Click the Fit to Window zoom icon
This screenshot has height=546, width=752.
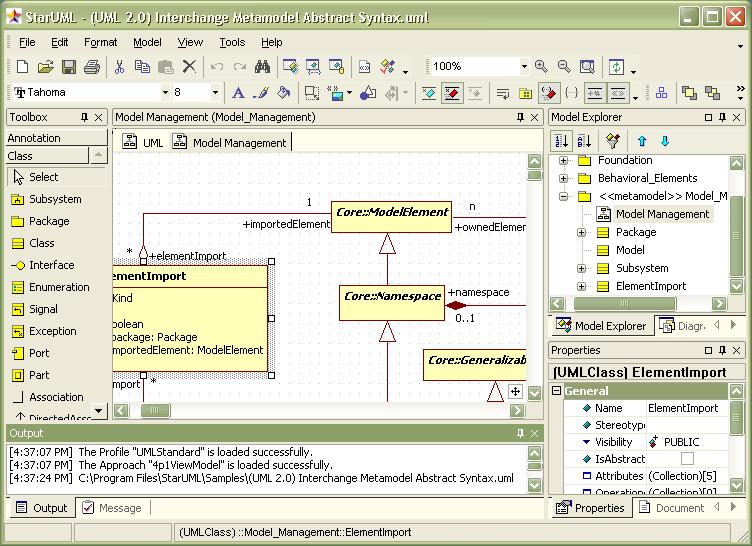click(587, 67)
